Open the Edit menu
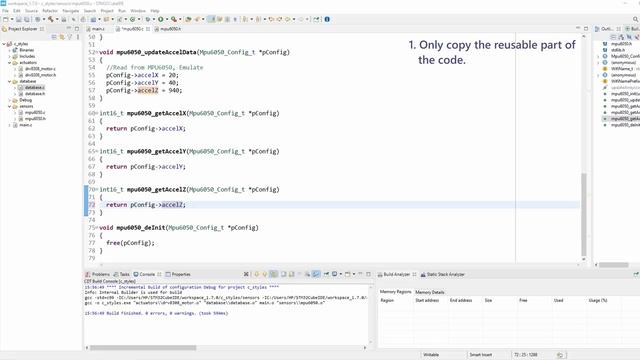Image resolution: width=640 pixels, height=360 pixels. click(17, 11)
